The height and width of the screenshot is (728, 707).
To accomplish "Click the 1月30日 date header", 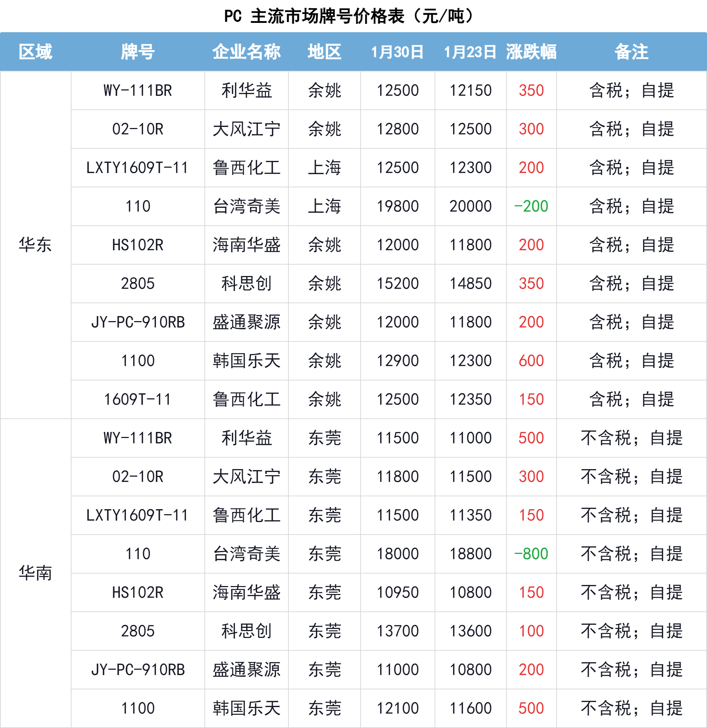I will [397, 51].
